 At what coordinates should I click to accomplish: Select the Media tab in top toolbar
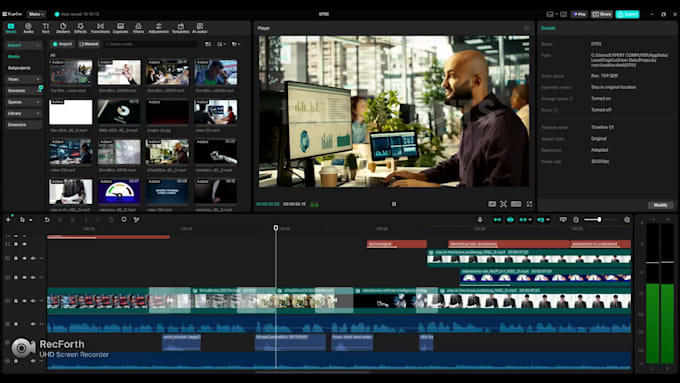[x=11, y=28]
